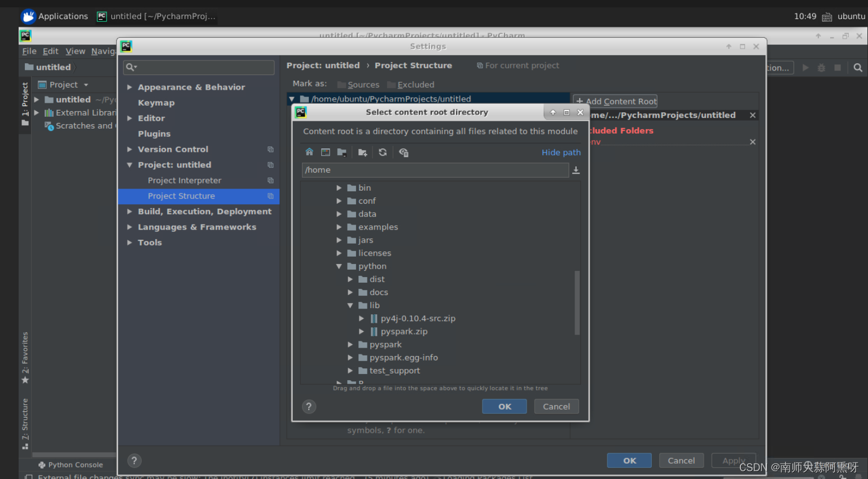Image resolution: width=868 pixels, height=479 pixels.
Task: Create new folder icon in chooser
Action: (x=362, y=152)
